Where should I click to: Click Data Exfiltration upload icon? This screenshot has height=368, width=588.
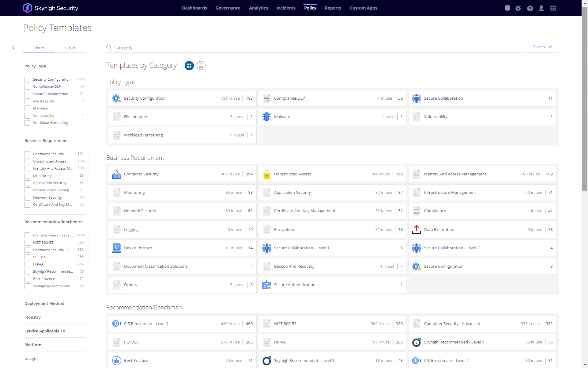tap(416, 229)
